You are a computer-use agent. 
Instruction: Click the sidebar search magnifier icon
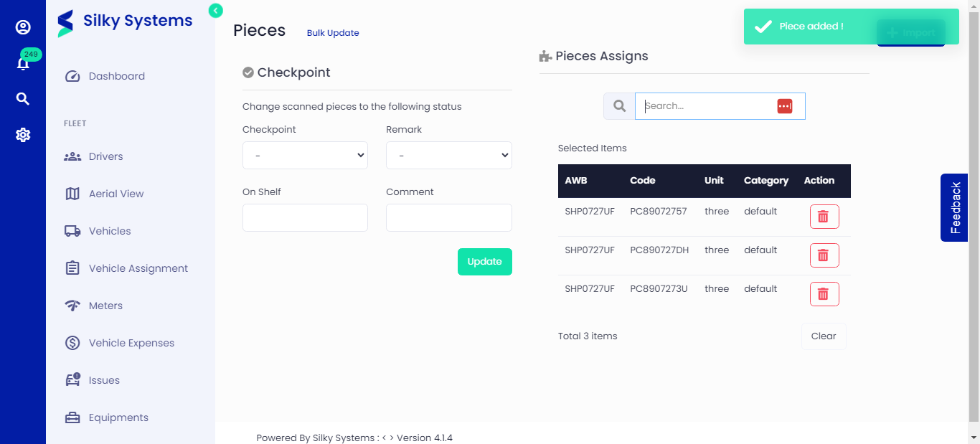click(23, 99)
